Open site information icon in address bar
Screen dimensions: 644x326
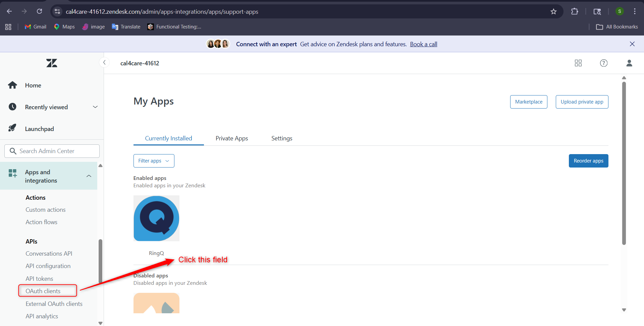point(57,11)
